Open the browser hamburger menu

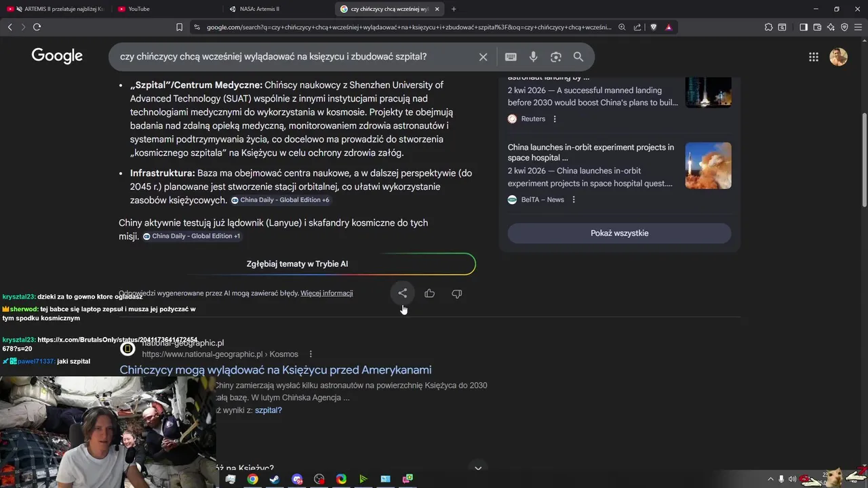click(859, 27)
